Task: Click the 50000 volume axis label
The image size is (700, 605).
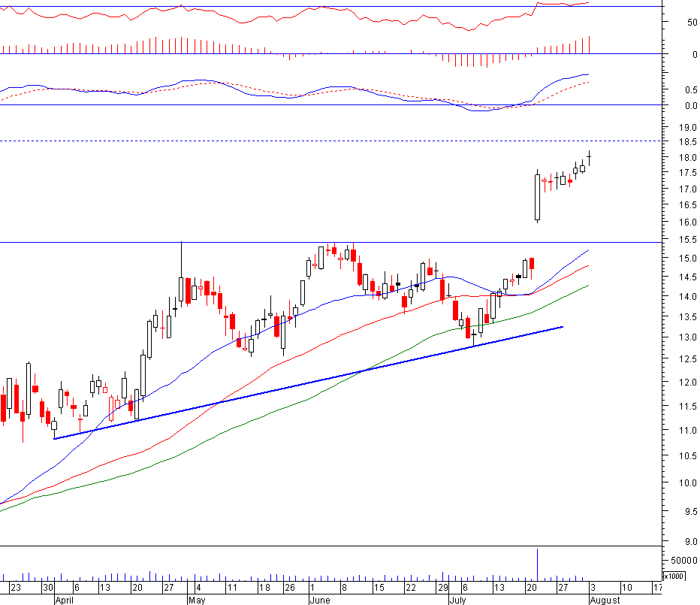Action: click(684, 561)
